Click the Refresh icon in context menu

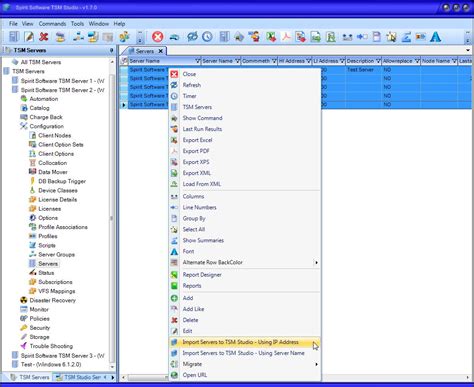pos(174,85)
